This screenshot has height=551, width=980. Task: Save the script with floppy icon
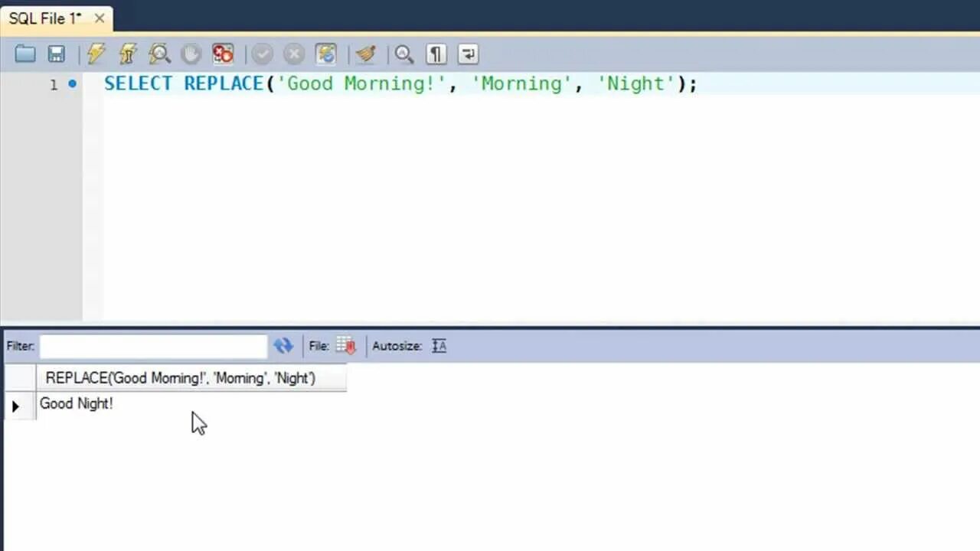click(x=57, y=54)
